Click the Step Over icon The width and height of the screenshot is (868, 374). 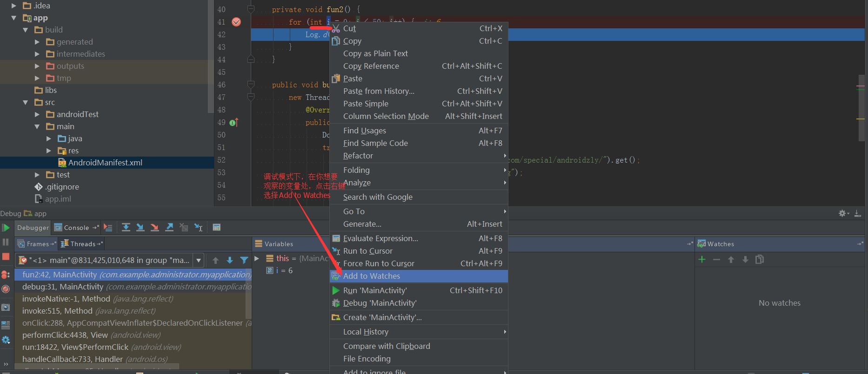click(126, 227)
